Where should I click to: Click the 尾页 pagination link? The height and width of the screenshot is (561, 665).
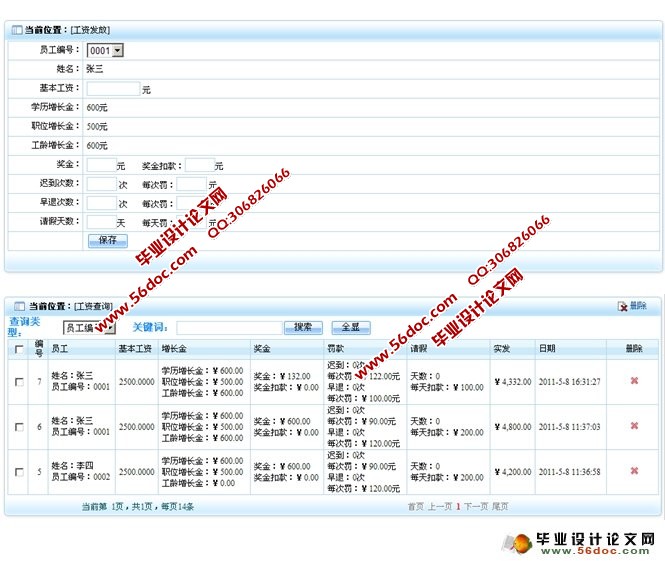500,506
